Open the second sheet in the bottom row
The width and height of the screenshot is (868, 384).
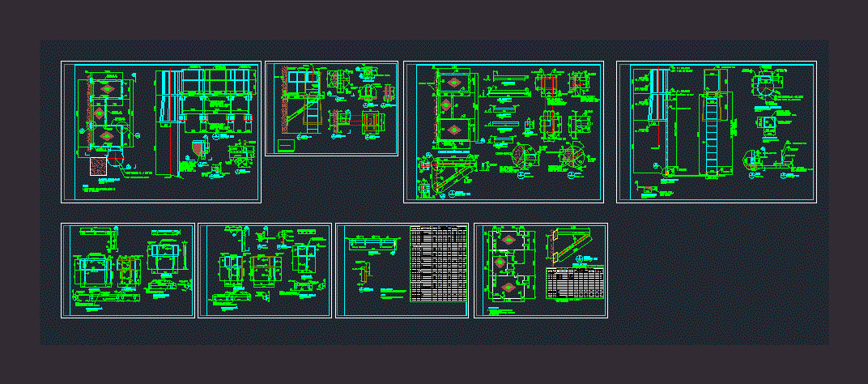(x=265, y=271)
